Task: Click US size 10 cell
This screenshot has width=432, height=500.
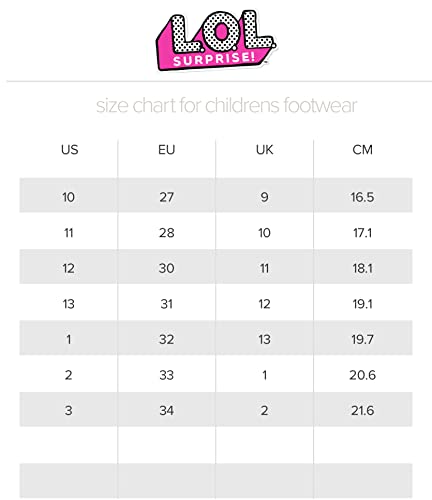Action: (x=68, y=197)
